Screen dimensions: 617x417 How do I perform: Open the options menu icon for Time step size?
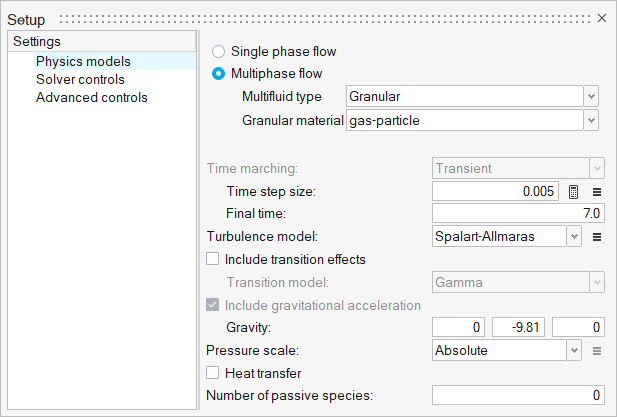(x=596, y=192)
